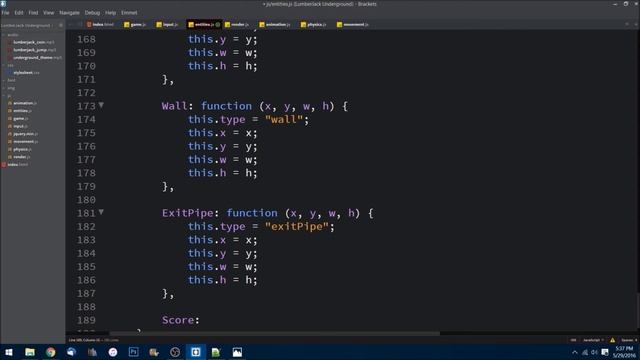
Task: Collapse the Wall function fold arrow
Action: point(101,105)
